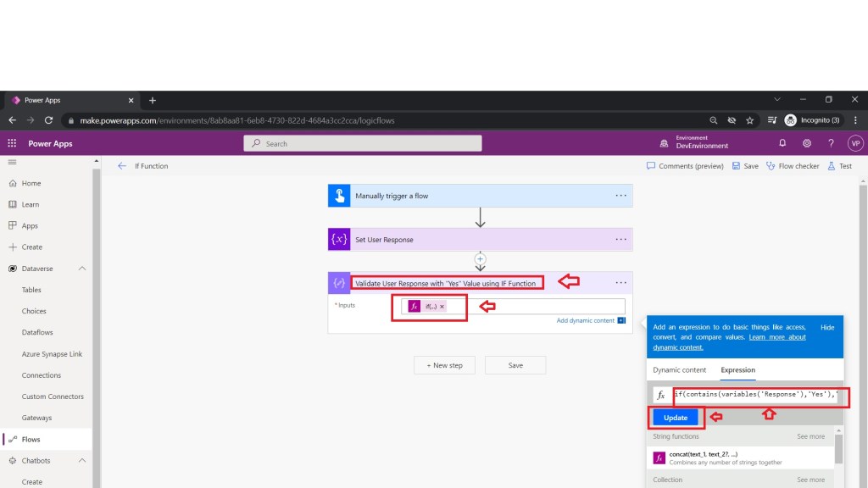Click the Test flask icon
Image resolution: width=868 pixels, height=488 pixels.
tap(832, 166)
